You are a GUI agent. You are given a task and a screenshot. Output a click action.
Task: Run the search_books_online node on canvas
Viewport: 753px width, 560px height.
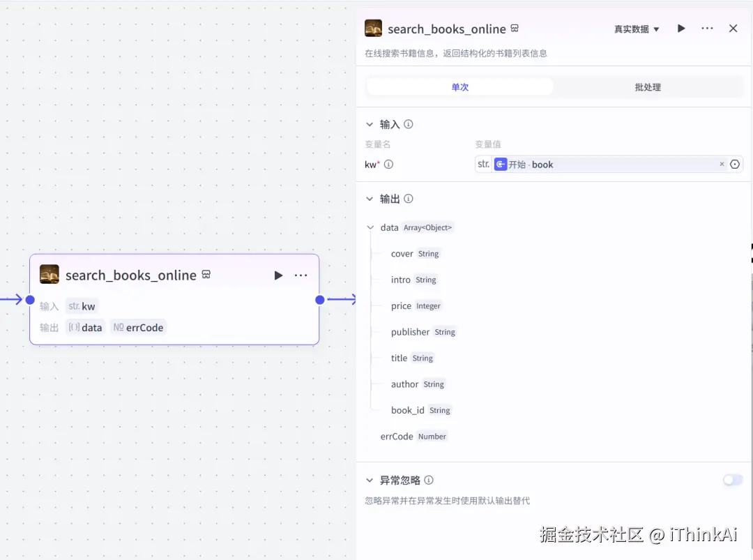(x=278, y=275)
